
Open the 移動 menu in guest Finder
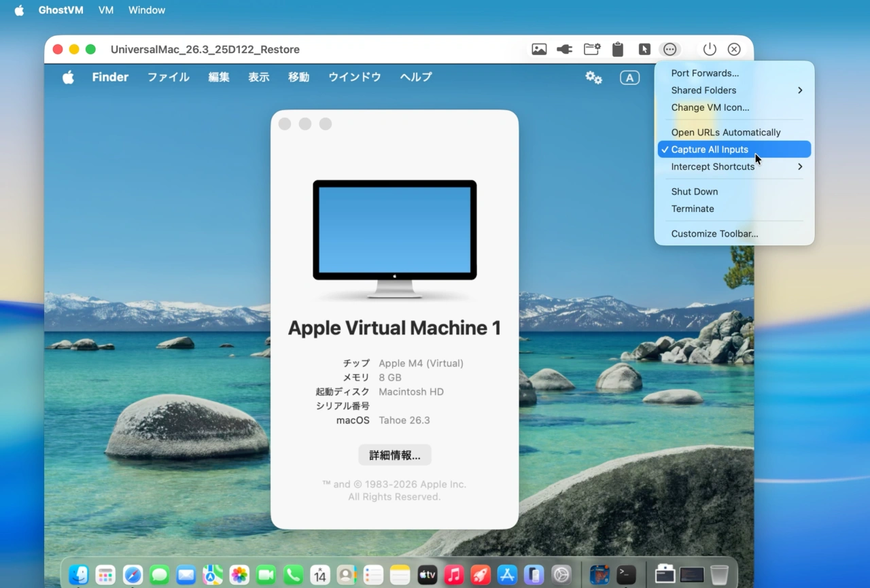298,77
